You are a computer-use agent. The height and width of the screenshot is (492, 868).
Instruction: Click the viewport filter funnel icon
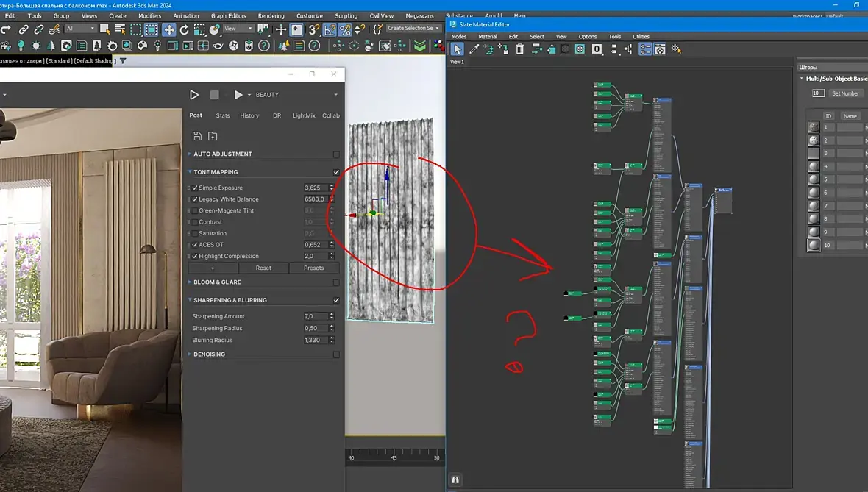pos(123,60)
